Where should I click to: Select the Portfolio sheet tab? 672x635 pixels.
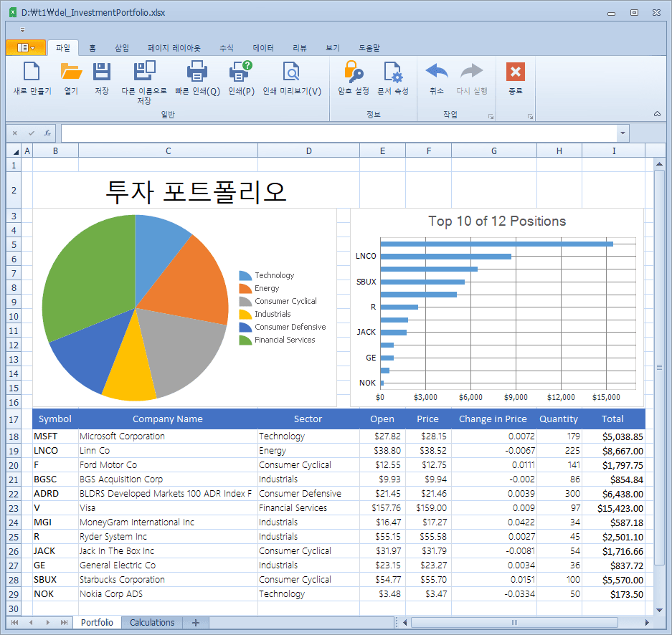coord(97,623)
